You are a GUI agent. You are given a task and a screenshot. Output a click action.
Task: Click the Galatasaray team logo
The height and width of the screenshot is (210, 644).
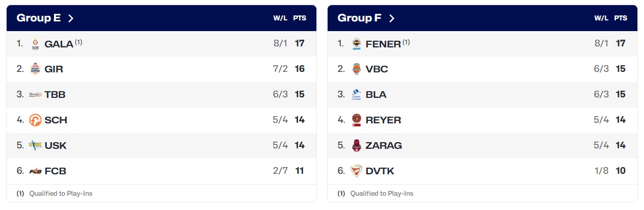[x=36, y=44]
